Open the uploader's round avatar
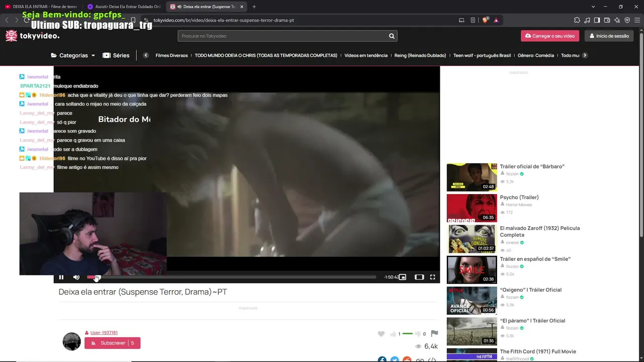644x362 pixels. 71,341
